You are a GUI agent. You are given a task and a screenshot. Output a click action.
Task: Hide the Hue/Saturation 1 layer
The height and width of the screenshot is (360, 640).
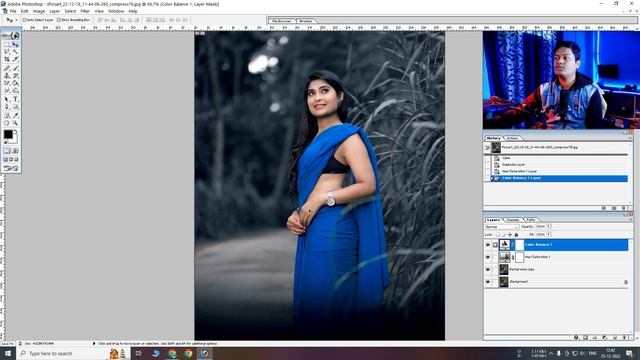coord(488,257)
